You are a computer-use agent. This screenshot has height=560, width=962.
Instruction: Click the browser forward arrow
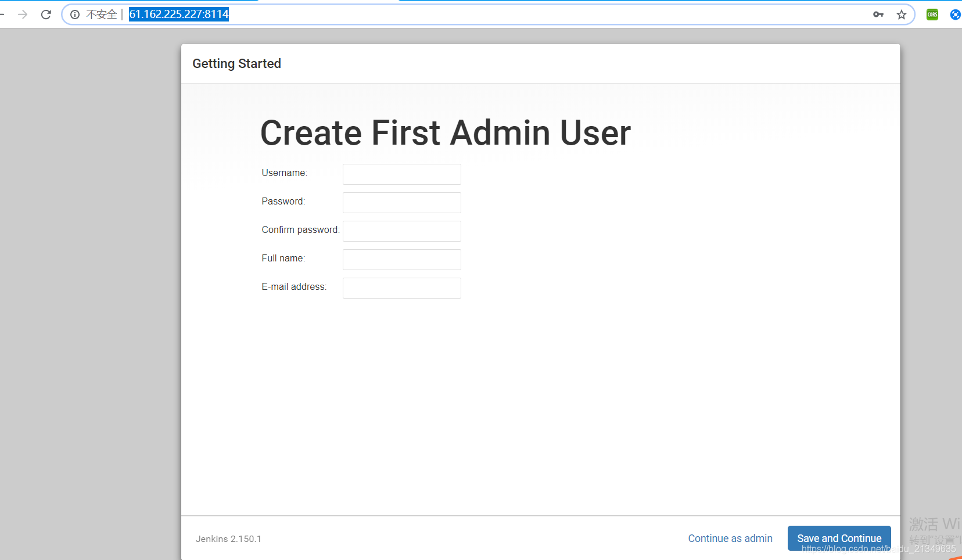tap(23, 15)
